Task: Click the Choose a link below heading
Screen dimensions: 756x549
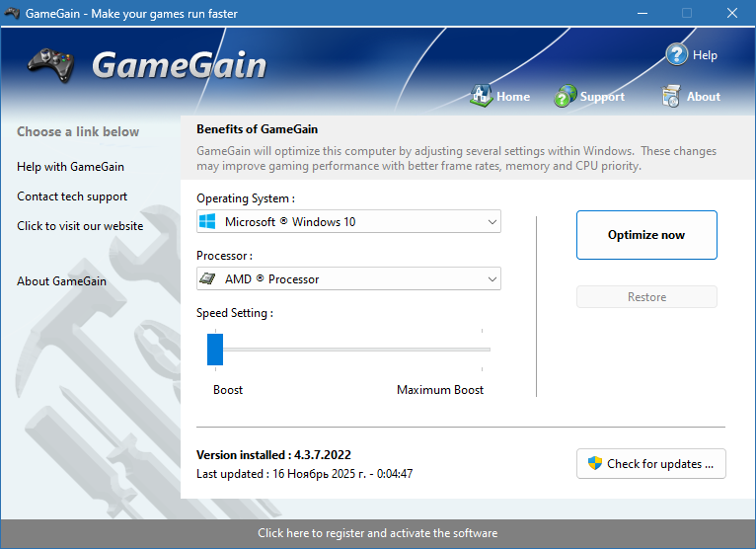Action: point(78,131)
